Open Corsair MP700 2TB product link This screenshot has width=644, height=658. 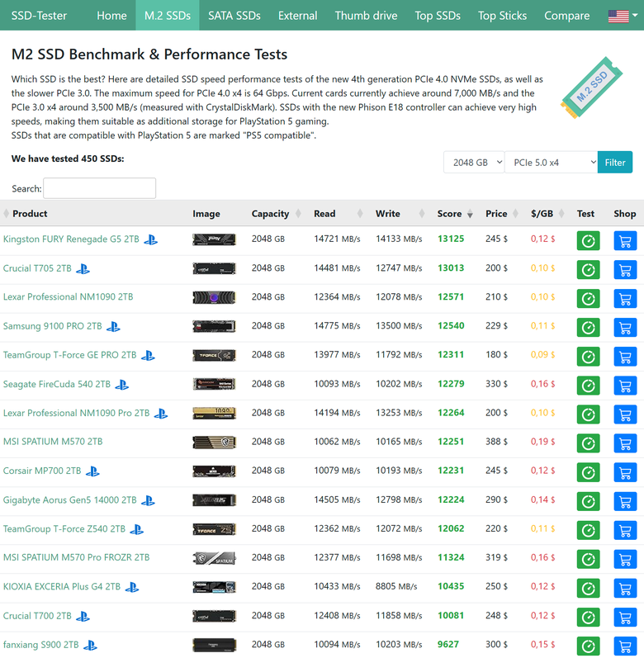click(x=42, y=471)
